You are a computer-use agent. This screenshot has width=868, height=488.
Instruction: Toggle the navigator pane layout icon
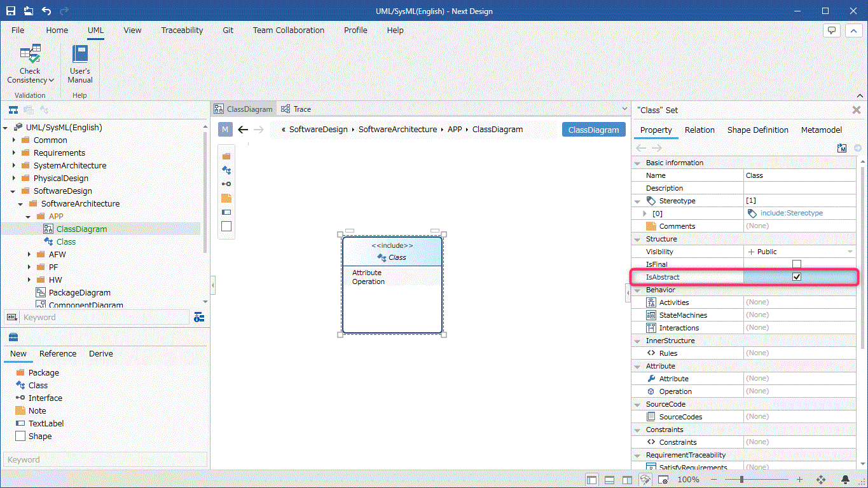pyautogui.click(x=592, y=480)
